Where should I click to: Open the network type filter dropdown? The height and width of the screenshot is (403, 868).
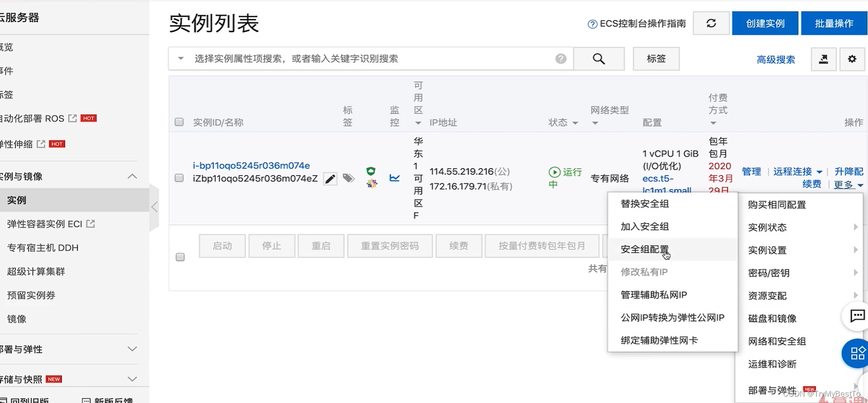(595, 123)
